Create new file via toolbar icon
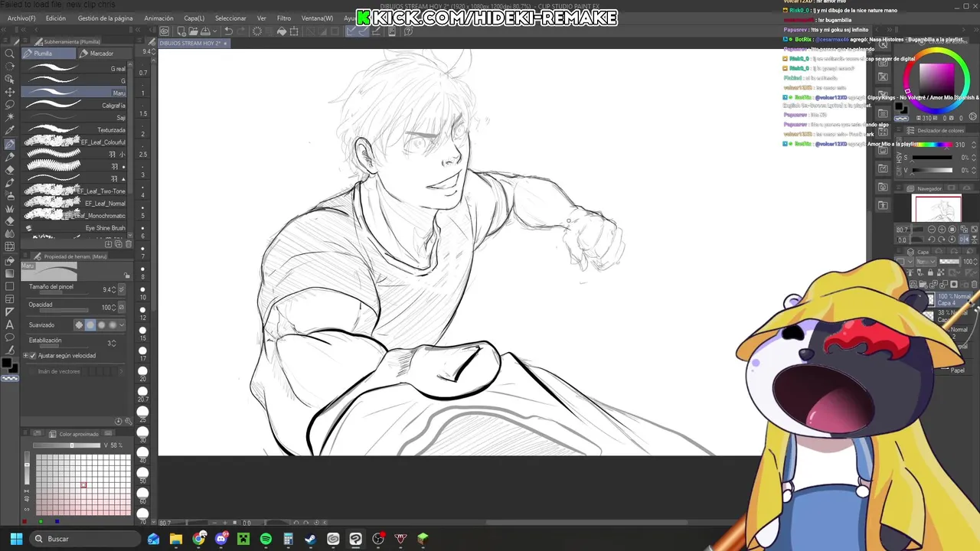Screen dimensions: 980x551 (x=181, y=31)
